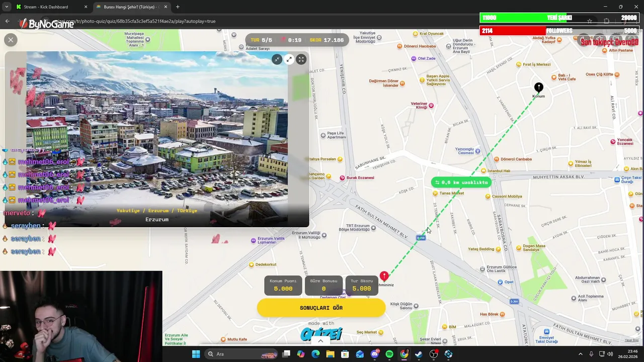Click the Has Börek map marker

coord(502,315)
